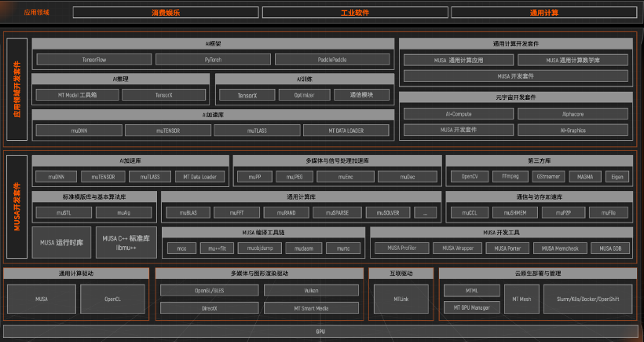Screen dimensions: 644x342
Task: Click the muP2P box
Action: coord(563,212)
